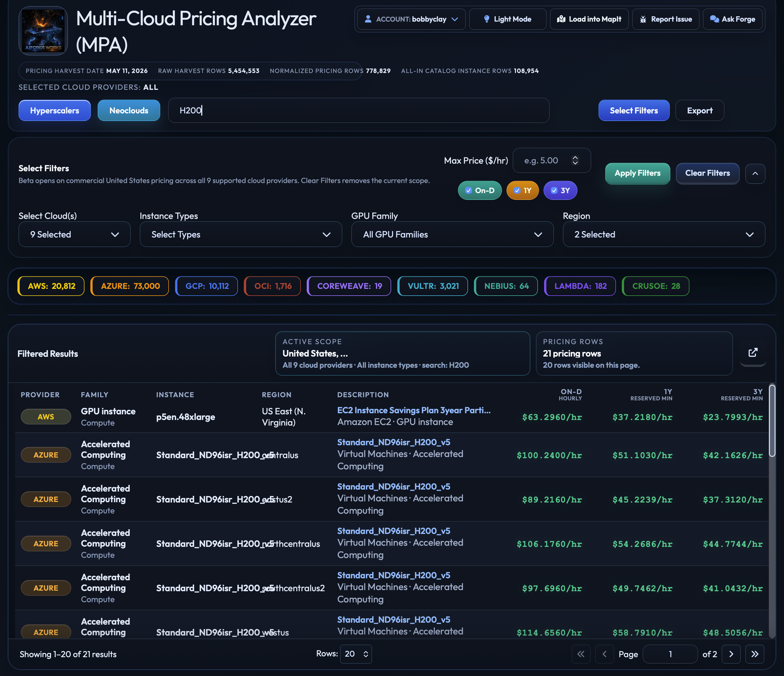Click the VULTR: 3,021 provider chip

(x=432, y=286)
